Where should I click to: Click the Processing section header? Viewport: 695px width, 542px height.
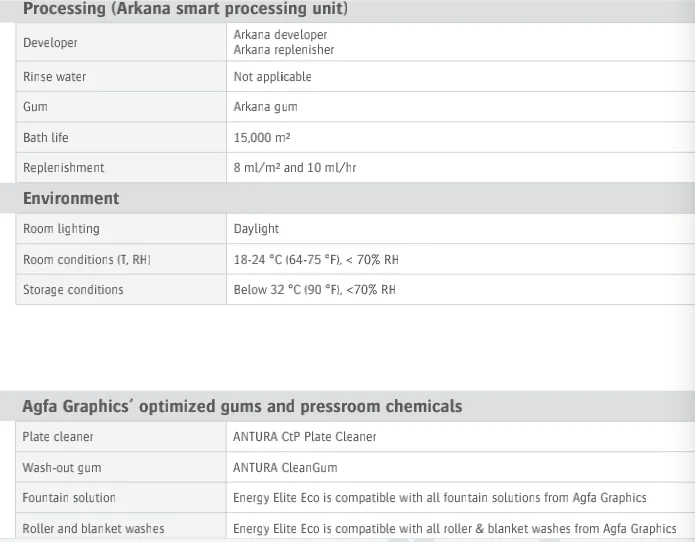(x=186, y=10)
